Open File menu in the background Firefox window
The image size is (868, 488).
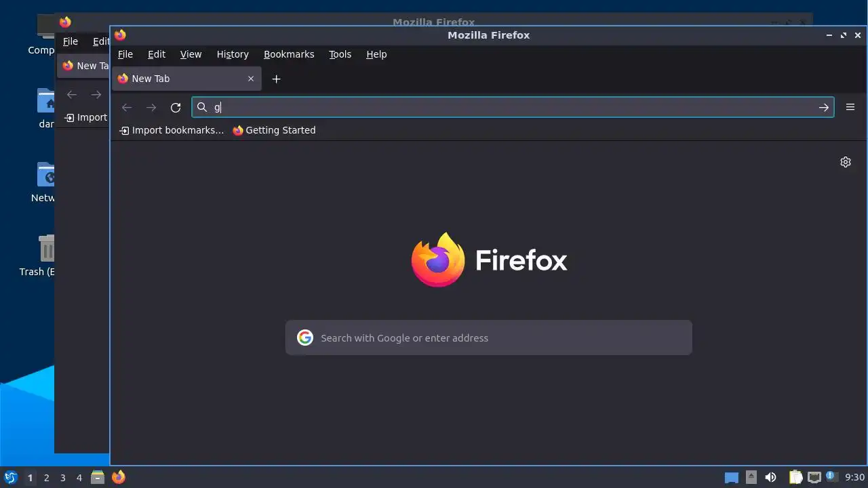tap(71, 41)
